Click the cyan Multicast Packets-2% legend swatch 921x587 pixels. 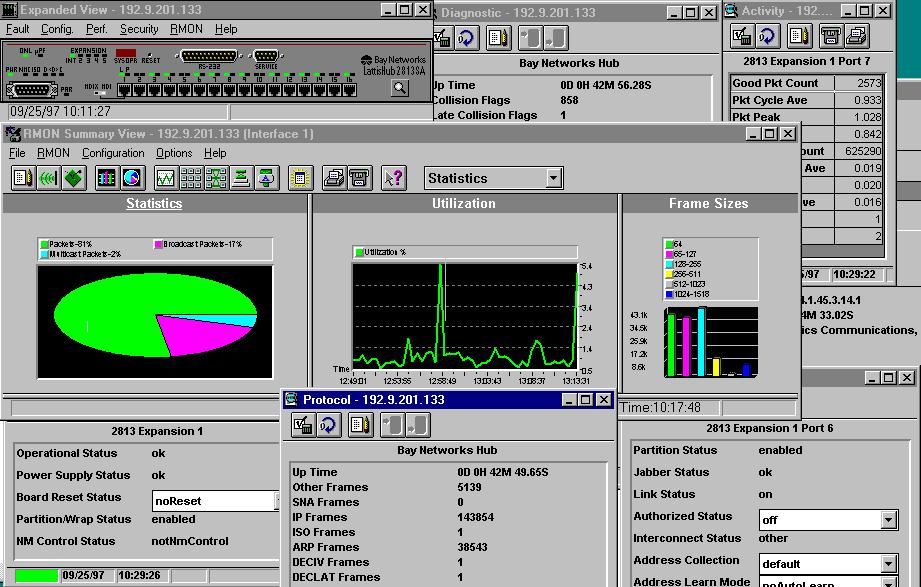[x=44, y=254]
